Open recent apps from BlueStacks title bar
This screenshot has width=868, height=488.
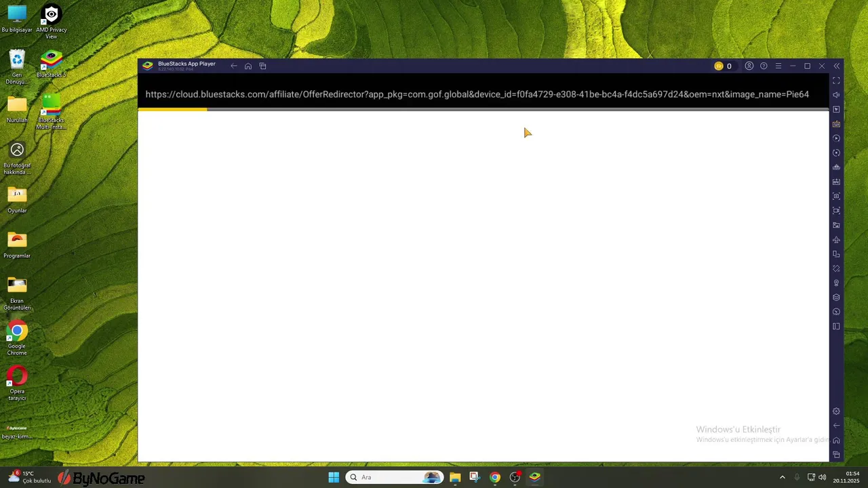click(263, 66)
